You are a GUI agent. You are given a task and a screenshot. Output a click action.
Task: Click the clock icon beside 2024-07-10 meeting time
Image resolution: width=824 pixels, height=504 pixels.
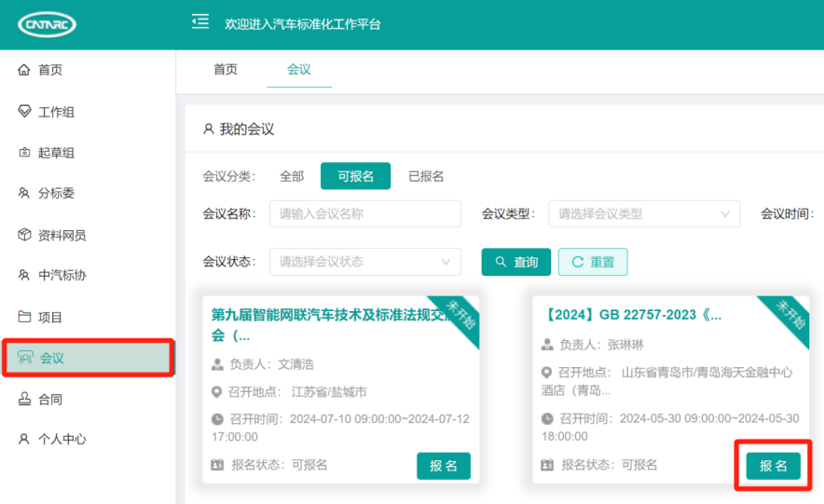(x=217, y=419)
